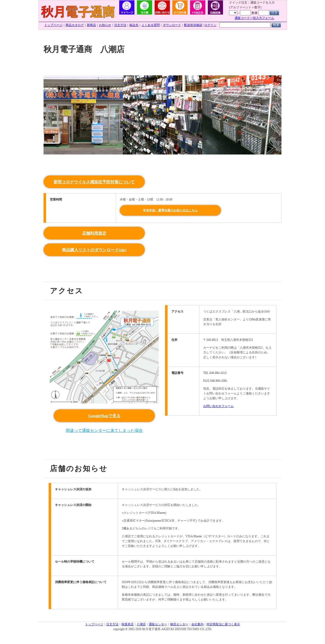Click the 〒340-0813 address text

tap(228, 340)
